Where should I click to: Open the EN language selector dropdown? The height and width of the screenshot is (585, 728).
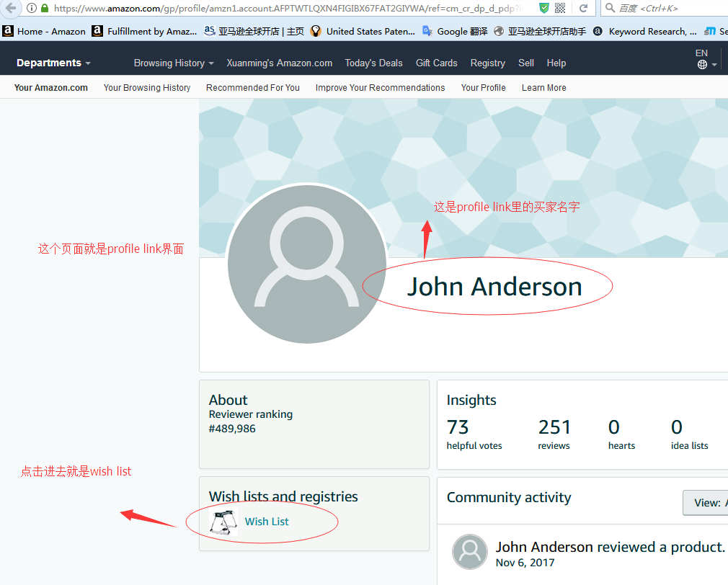point(705,59)
